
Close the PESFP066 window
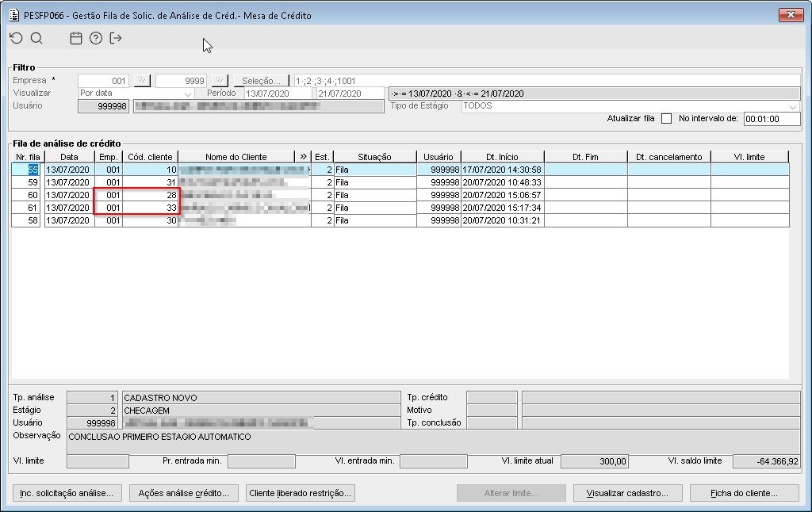coord(791,15)
